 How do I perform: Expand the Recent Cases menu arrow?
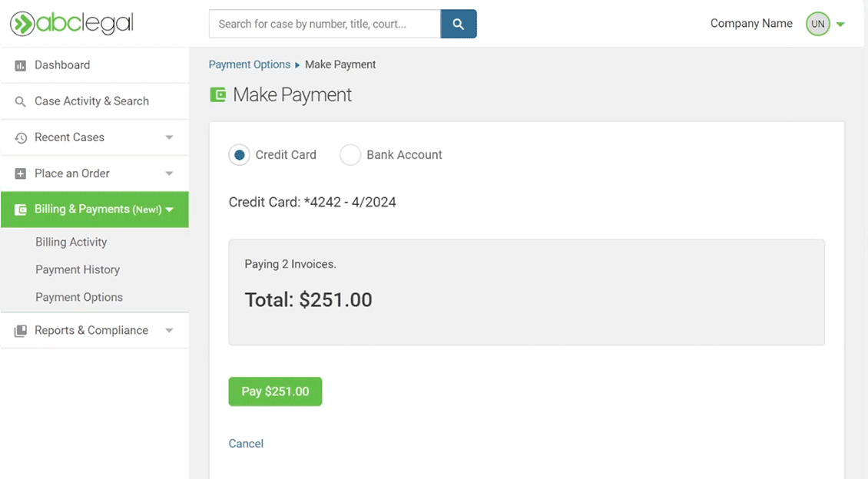click(x=169, y=138)
